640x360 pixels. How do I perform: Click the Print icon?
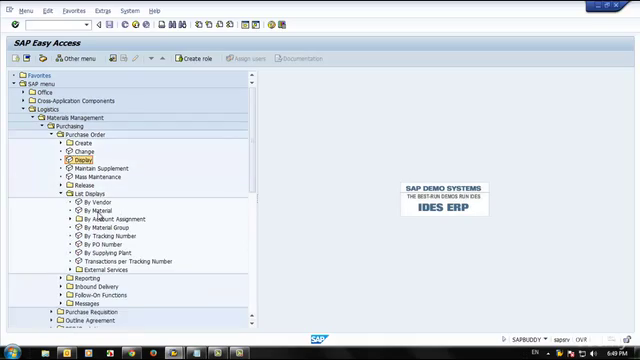point(162,25)
